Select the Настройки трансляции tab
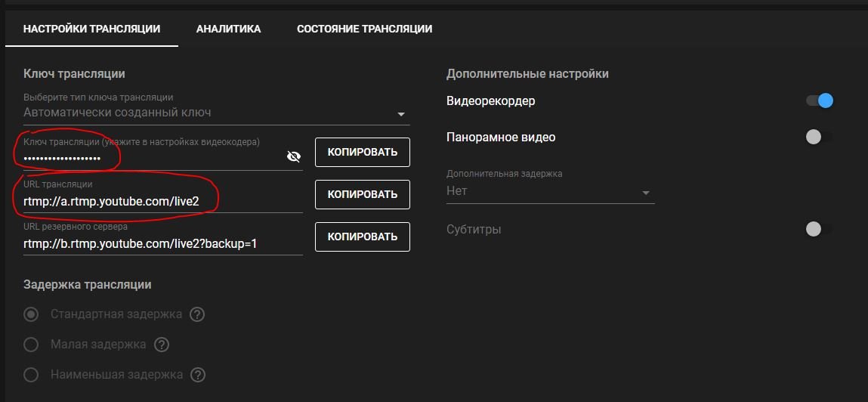868x402 pixels. (x=91, y=29)
